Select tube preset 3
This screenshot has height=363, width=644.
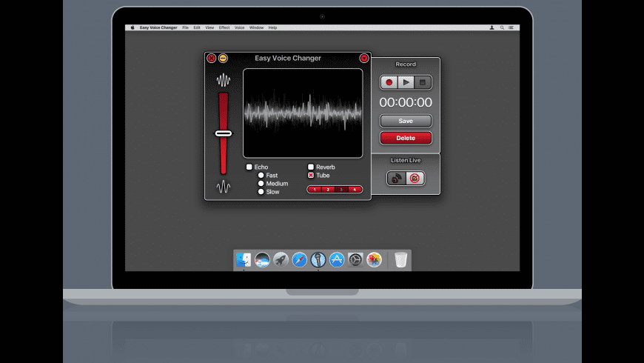click(341, 190)
